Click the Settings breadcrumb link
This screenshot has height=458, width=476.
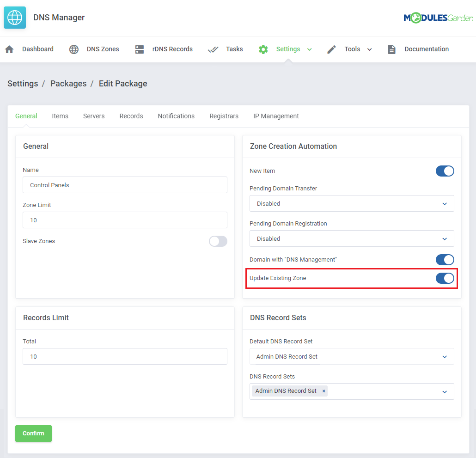pos(23,84)
